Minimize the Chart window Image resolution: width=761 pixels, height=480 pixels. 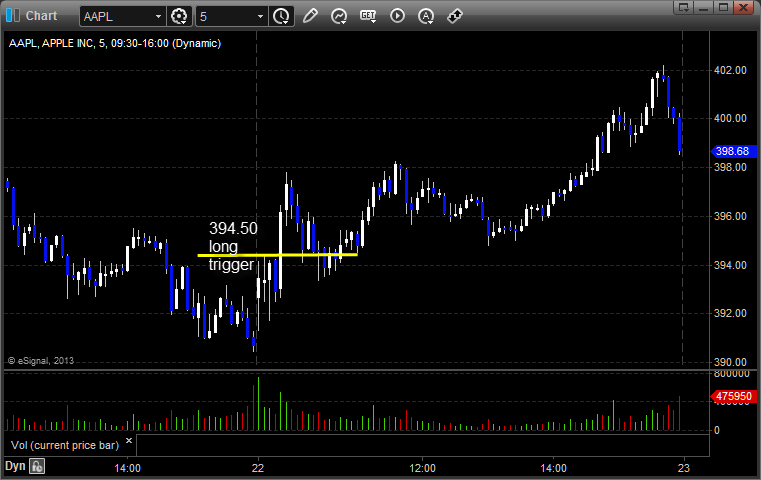click(703, 7)
